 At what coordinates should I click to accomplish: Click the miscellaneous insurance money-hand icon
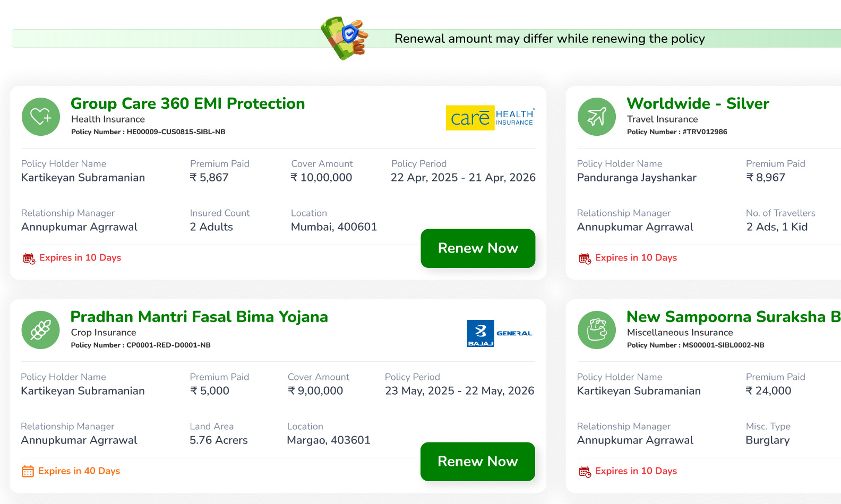click(x=597, y=330)
